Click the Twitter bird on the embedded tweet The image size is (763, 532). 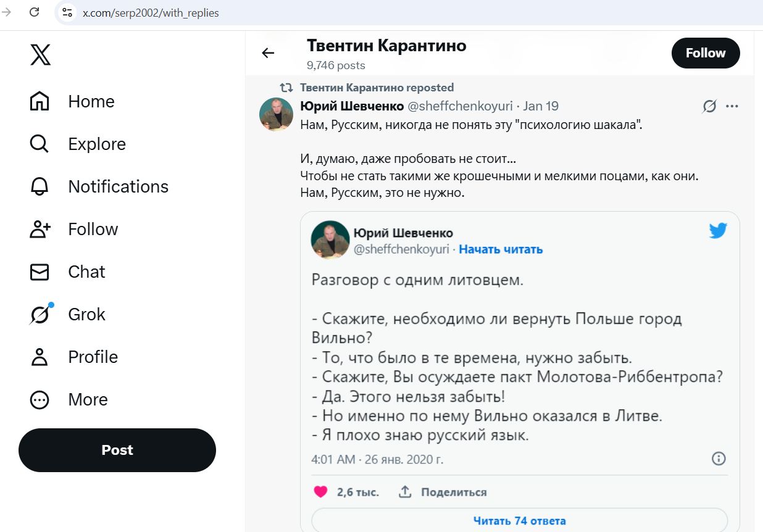click(718, 230)
